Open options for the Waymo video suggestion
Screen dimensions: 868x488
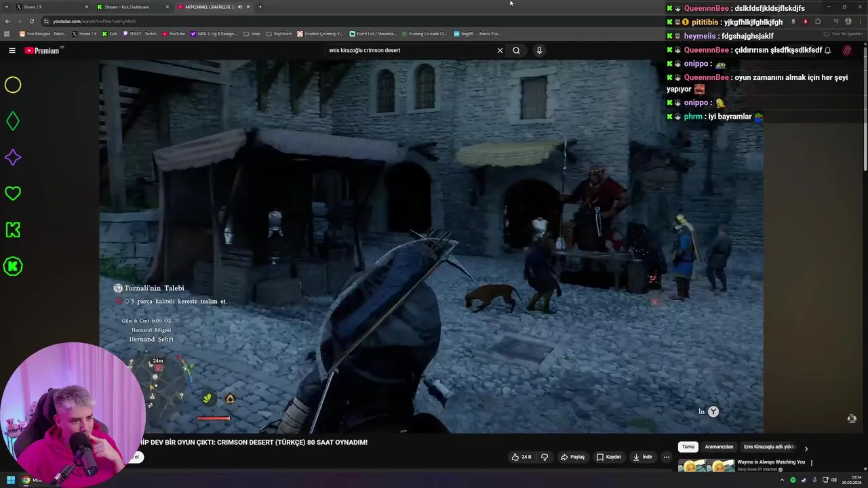pyautogui.click(x=811, y=463)
